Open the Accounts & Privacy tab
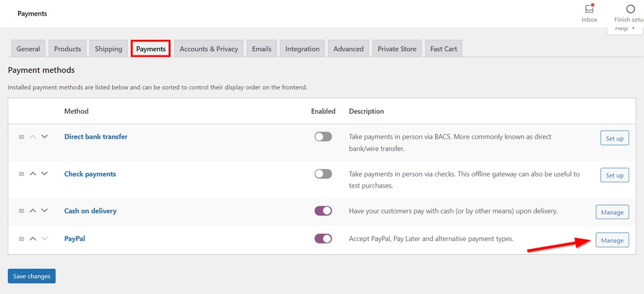Screen dimensions: 644x294 209,49
